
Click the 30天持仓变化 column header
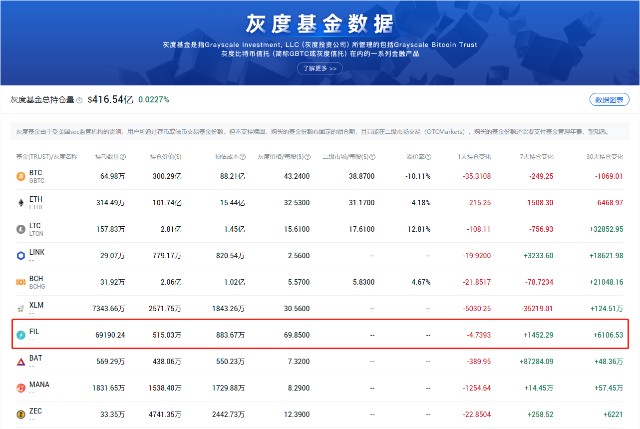pos(604,157)
